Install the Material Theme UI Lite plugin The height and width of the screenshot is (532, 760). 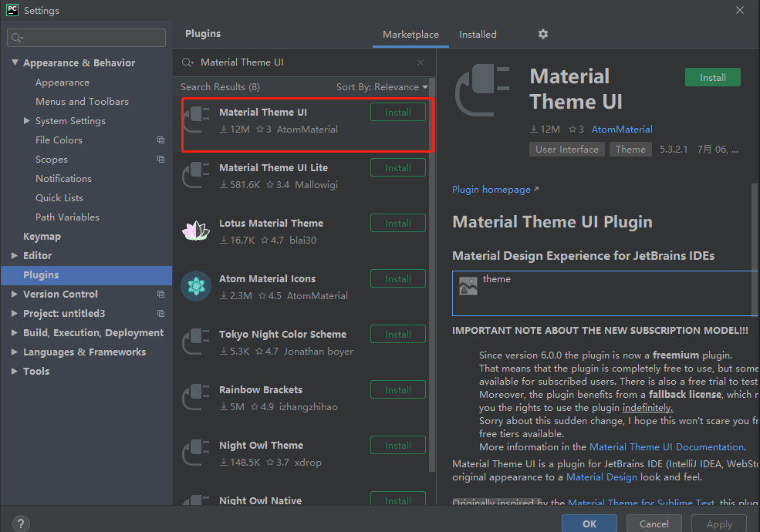398,168
